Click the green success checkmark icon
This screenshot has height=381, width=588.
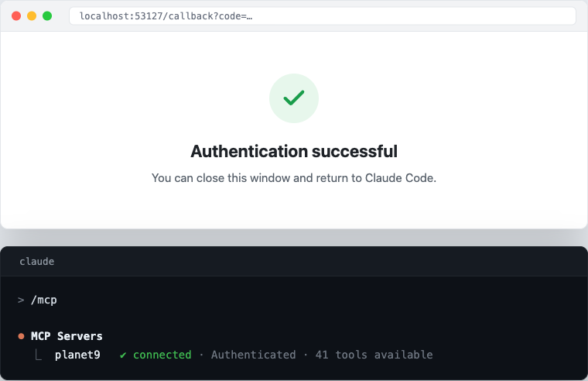(x=294, y=98)
